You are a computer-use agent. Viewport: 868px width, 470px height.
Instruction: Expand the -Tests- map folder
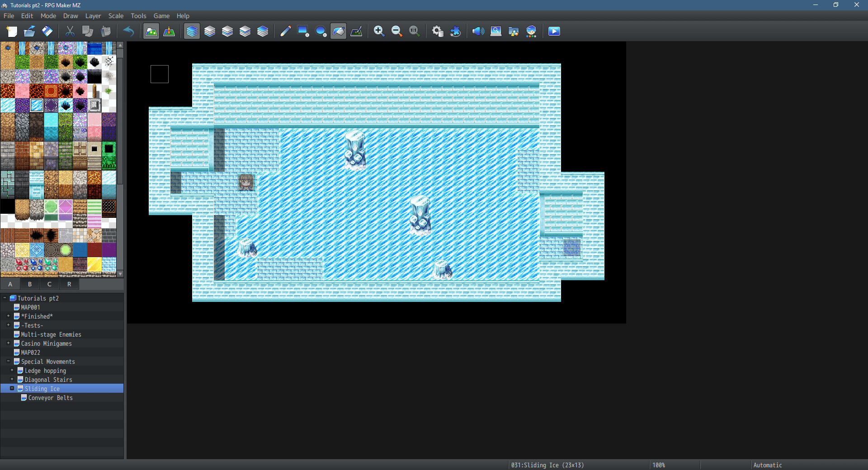pos(9,325)
